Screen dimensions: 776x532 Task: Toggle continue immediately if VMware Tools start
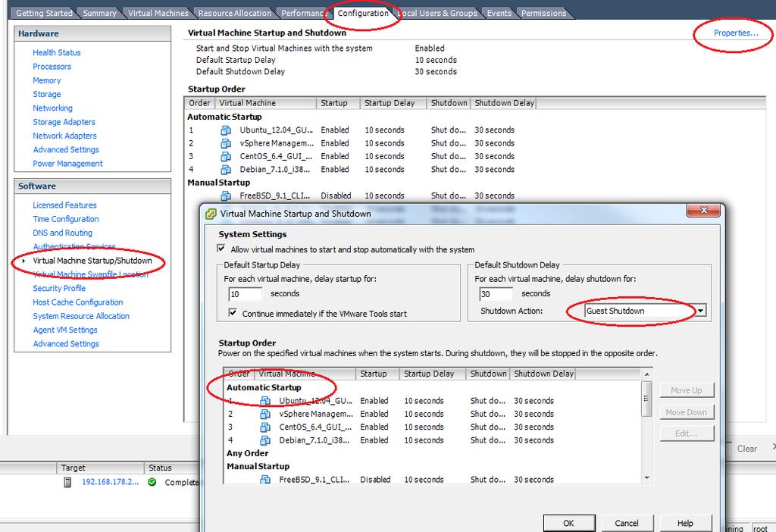point(232,313)
